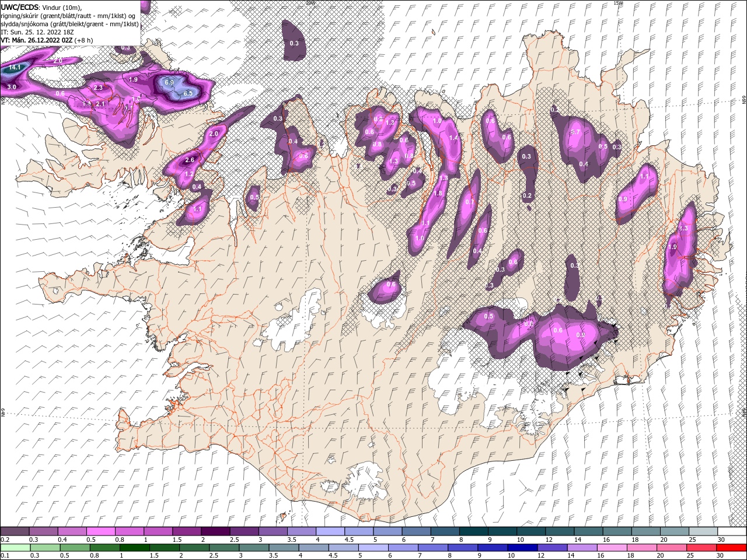Click the 2.6 precipitation value on the map

(189, 160)
